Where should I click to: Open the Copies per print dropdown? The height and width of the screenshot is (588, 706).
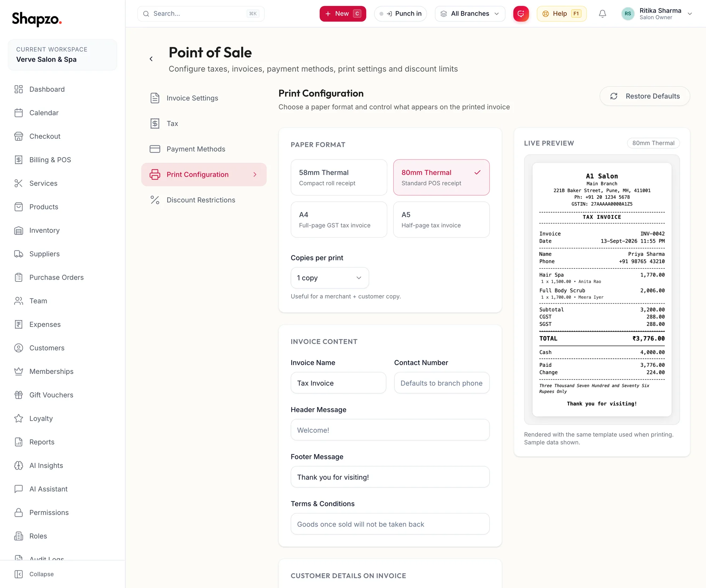330,278
